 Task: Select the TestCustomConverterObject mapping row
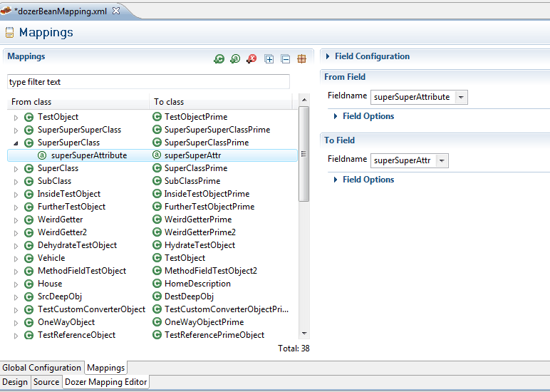tap(152, 309)
